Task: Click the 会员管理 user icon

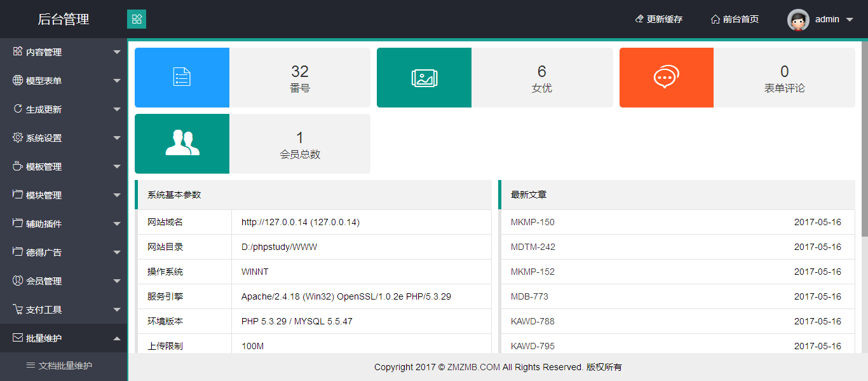Action: click(x=18, y=281)
